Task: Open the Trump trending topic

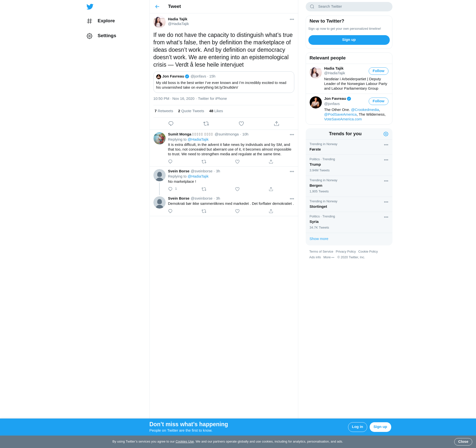Action: pyautogui.click(x=349, y=165)
